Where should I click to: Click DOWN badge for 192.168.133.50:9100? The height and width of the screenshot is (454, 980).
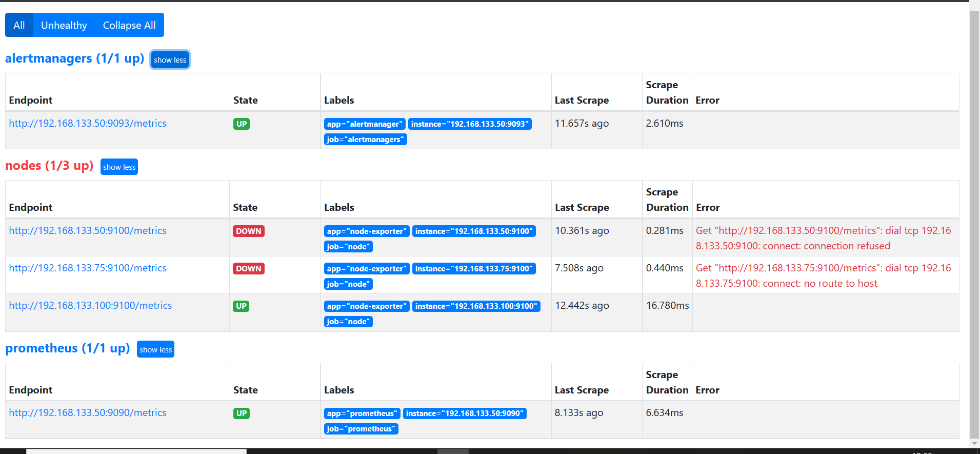coord(249,231)
